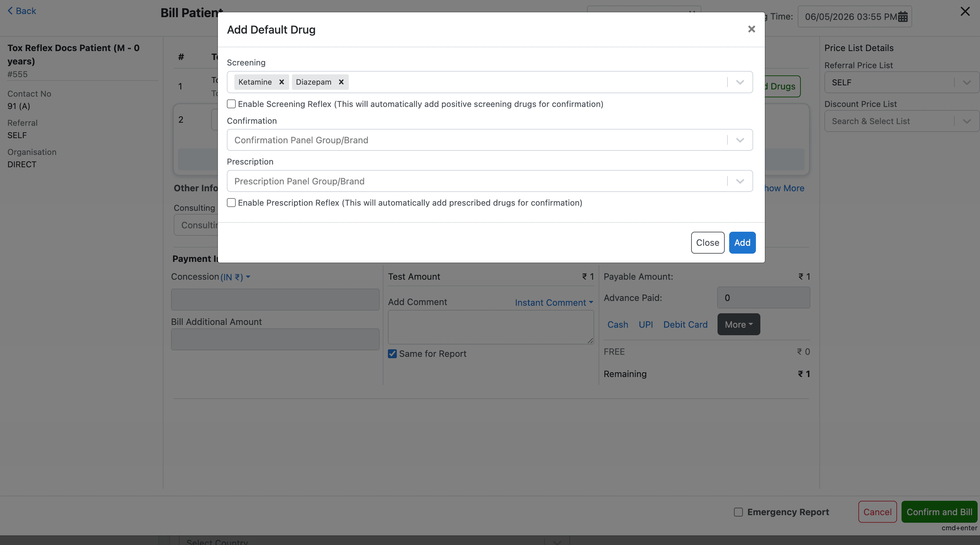Select UPI payment mode
Image resolution: width=980 pixels, height=545 pixels.
tap(646, 325)
